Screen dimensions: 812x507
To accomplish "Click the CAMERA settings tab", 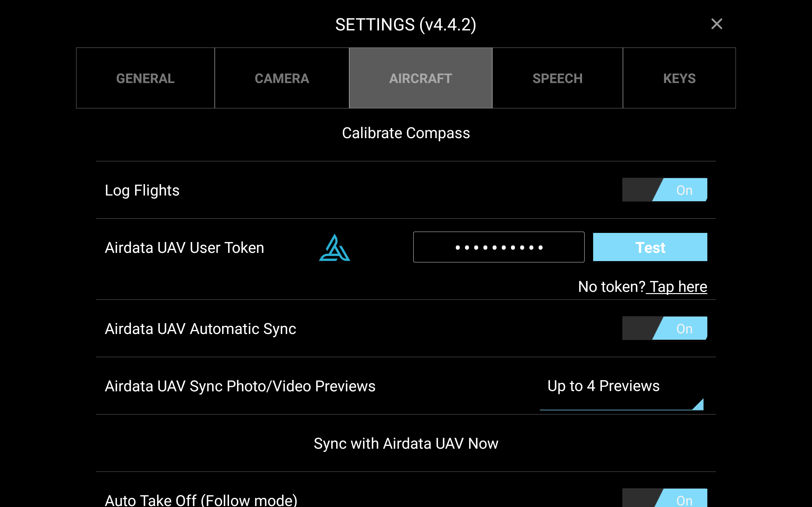I will (x=282, y=78).
